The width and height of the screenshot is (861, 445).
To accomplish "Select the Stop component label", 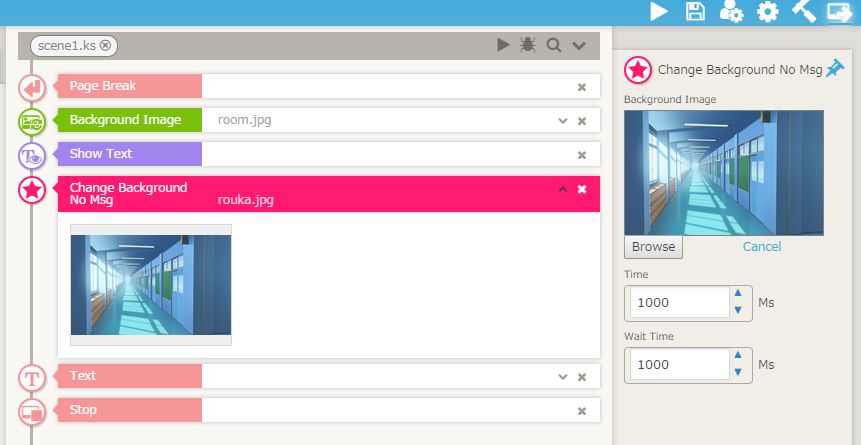I will 130,410.
